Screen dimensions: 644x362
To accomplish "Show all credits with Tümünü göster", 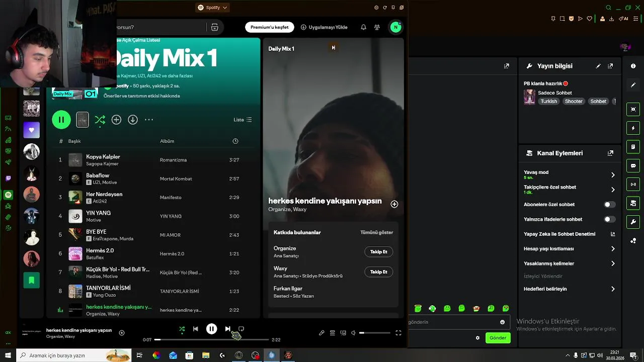I will click(x=376, y=232).
